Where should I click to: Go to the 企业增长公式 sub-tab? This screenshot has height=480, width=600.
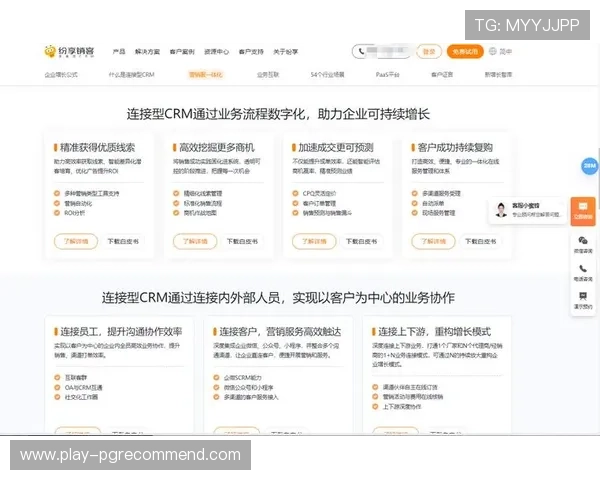(x=61, y=75)
